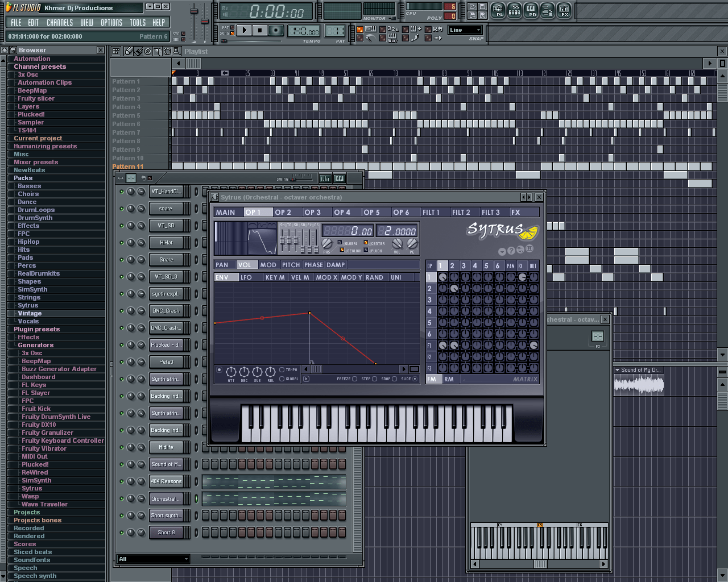Enable the Global checkbox in Sytrus operator
Viewport: 728px width, 582px height.
pos(340,243)
